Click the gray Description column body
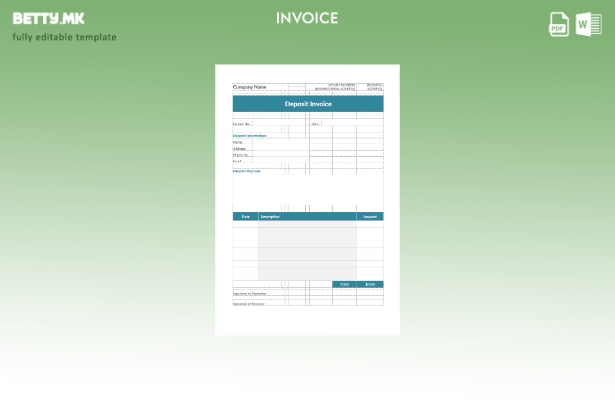The height and width of the screenshot is (400, 615). (x=307, y=250)
